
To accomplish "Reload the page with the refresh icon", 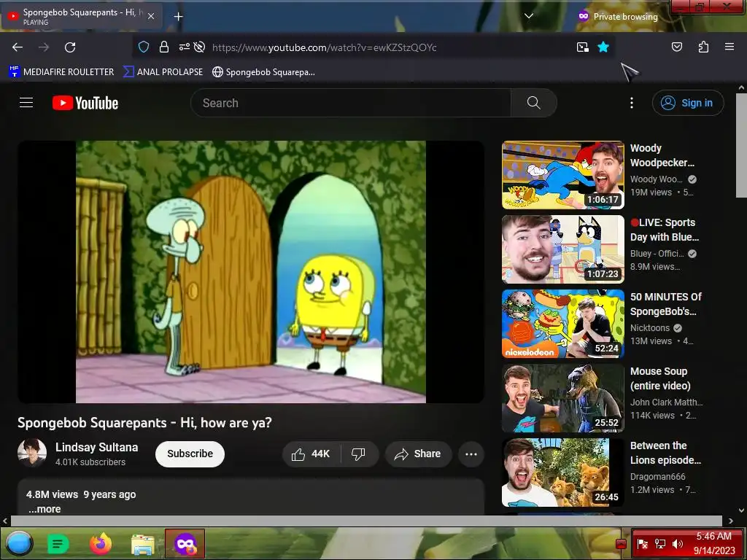I will click(70, 47).
